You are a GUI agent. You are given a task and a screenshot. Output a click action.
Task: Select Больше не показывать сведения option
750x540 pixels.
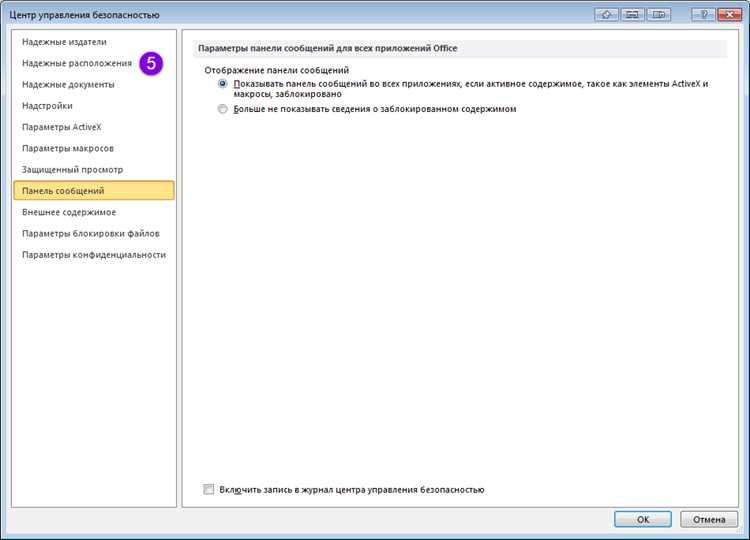(x=222, y=109)
